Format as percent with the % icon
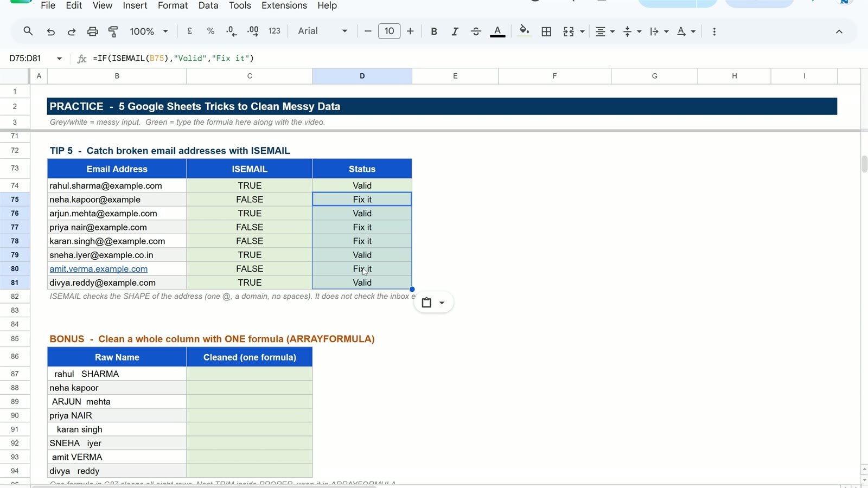This screenshot has width=868, height=488. 210,31
